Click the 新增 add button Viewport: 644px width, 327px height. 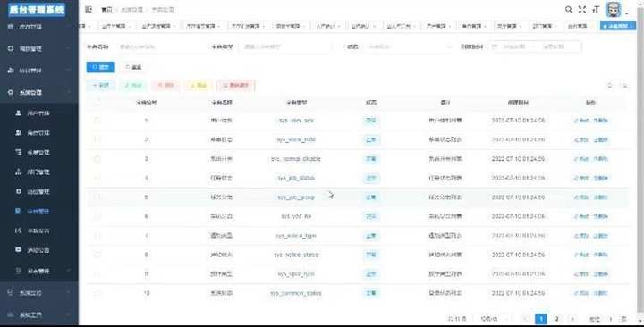pyautogui.click(x=100, y=86)
